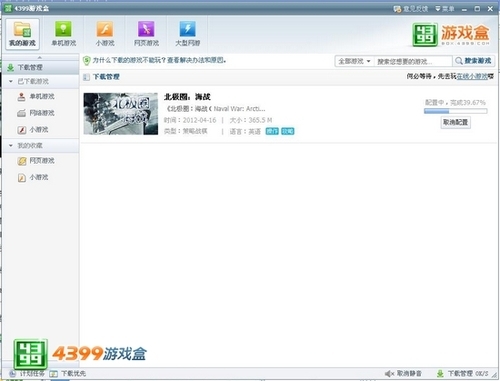The image size is (500, 381).
Task: Open the 全部游戏 category dropdown
Action: pyautogui.click(x=354, y=61)
